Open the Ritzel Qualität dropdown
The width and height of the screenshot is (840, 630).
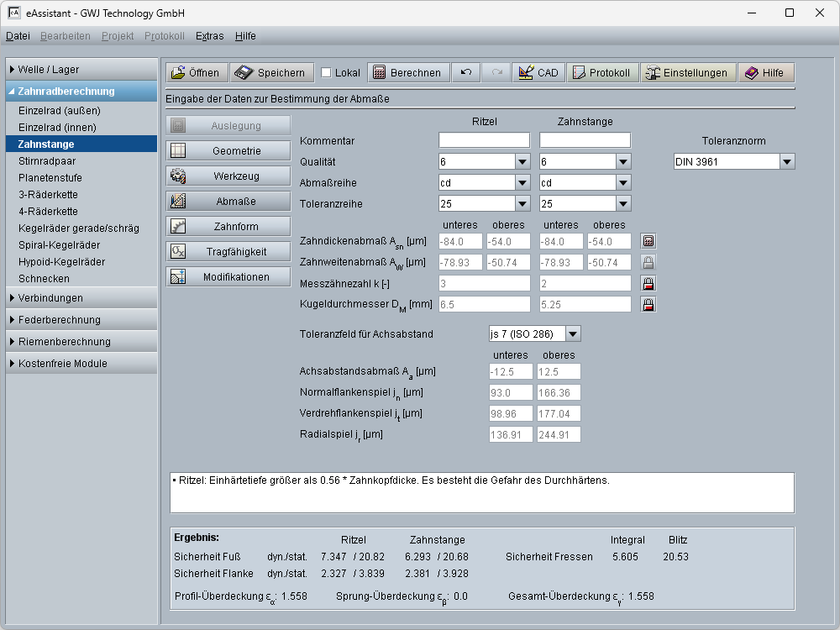point(522,162)
